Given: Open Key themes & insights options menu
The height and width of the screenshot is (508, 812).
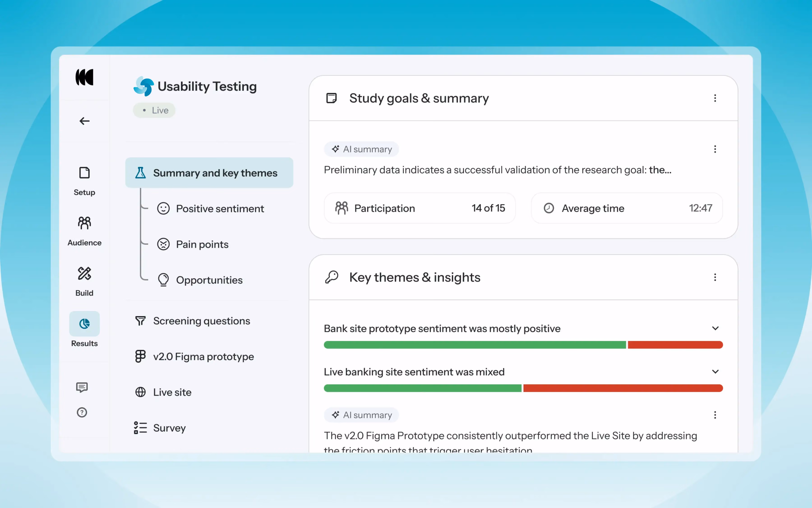Looking at the screenshot, I should click(x=715, y=277).
